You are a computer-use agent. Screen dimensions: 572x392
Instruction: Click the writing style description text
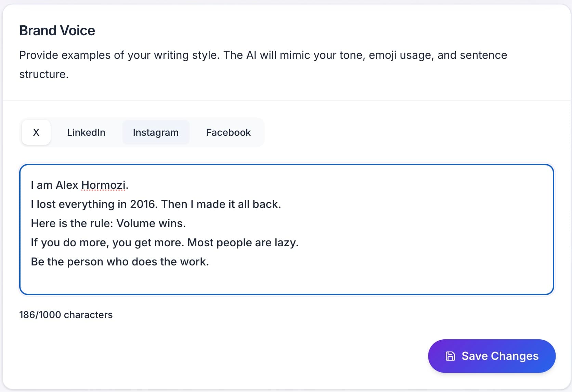pos(263,64)
